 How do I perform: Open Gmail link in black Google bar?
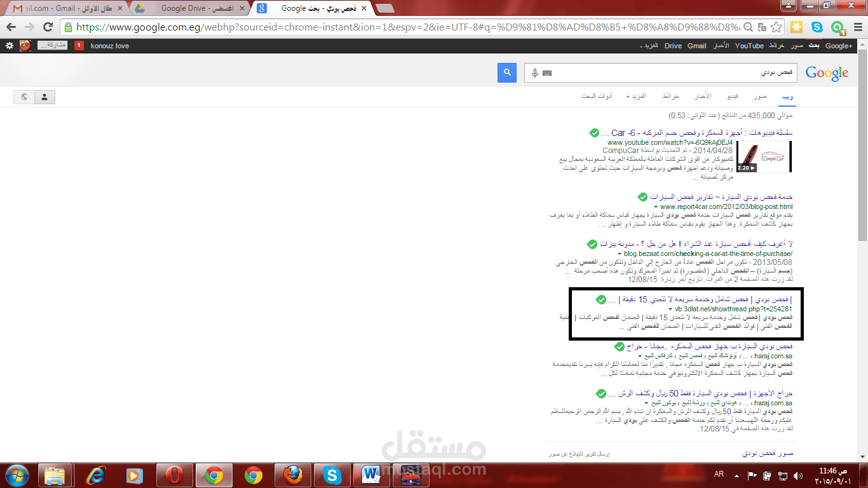point(696,46)
